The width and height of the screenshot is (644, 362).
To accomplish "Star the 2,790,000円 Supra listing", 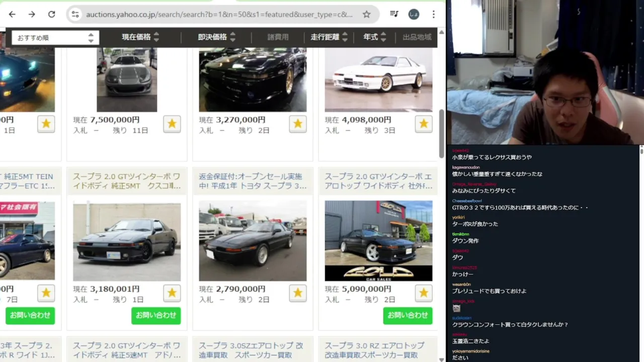I will 298,293.
